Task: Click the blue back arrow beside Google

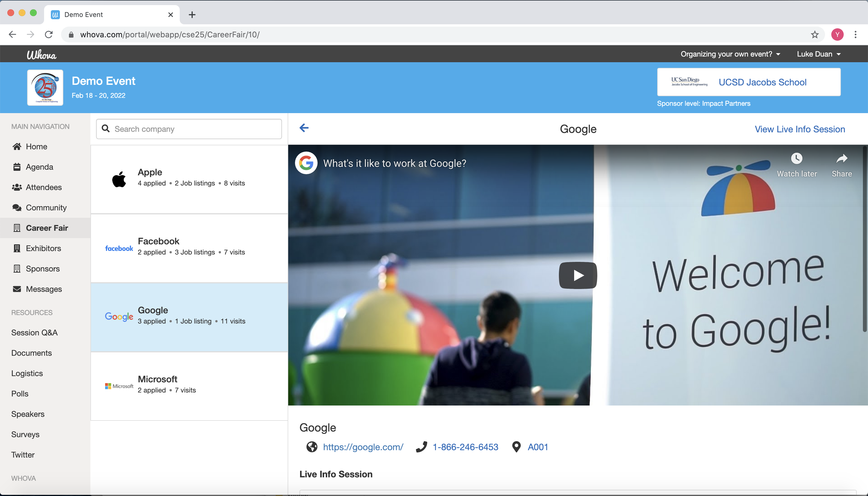Action: click(x=304, y=128)
